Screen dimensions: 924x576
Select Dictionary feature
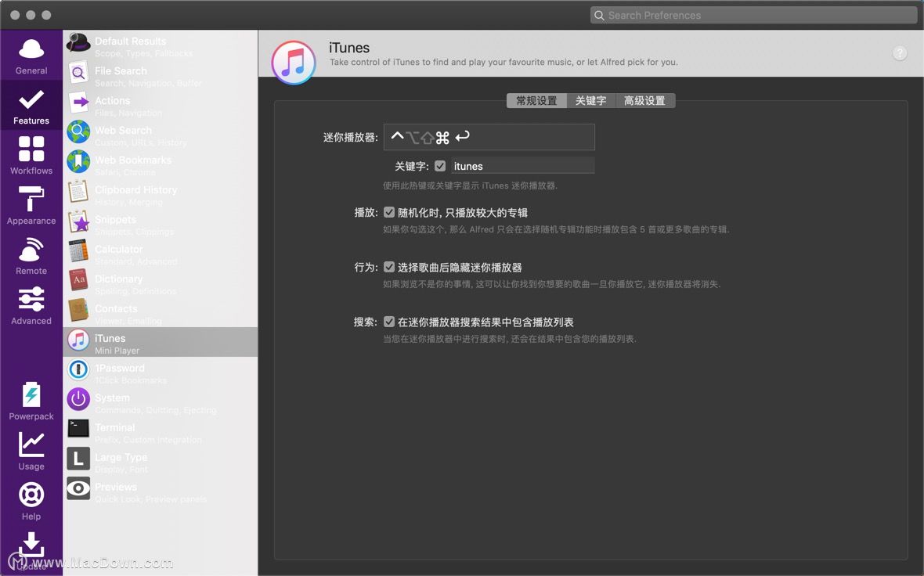161,284
